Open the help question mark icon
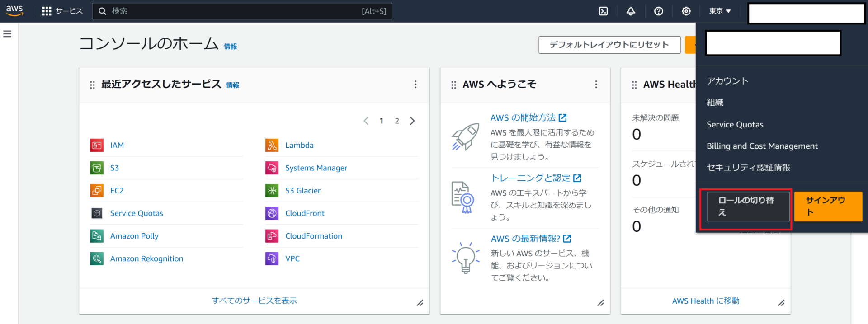 [x=659, y=11]
